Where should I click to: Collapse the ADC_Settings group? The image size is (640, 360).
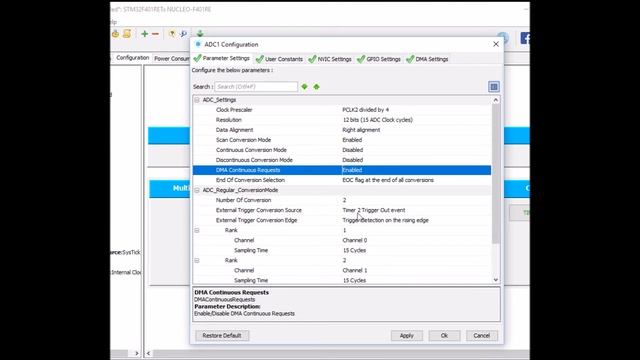tap(197, 100)
